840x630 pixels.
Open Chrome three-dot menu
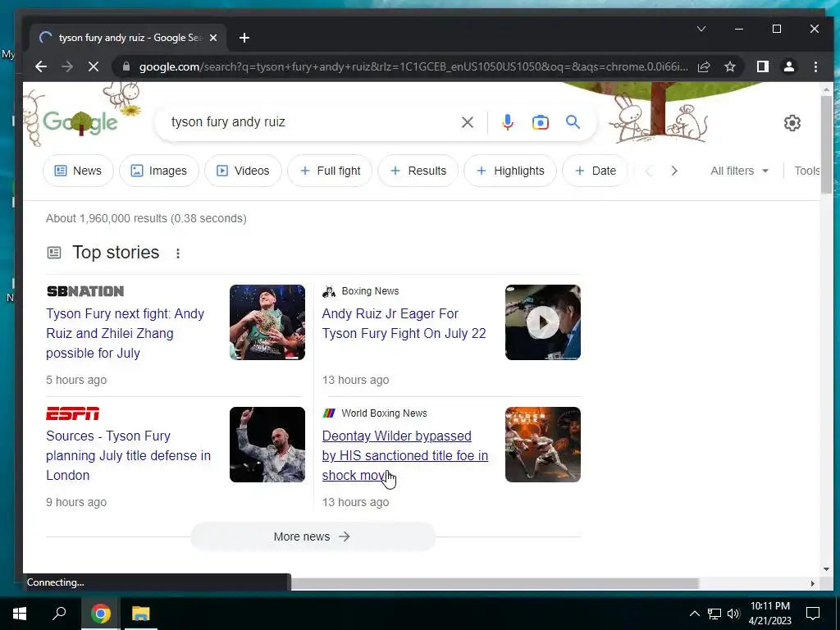[x=815, y=66]
